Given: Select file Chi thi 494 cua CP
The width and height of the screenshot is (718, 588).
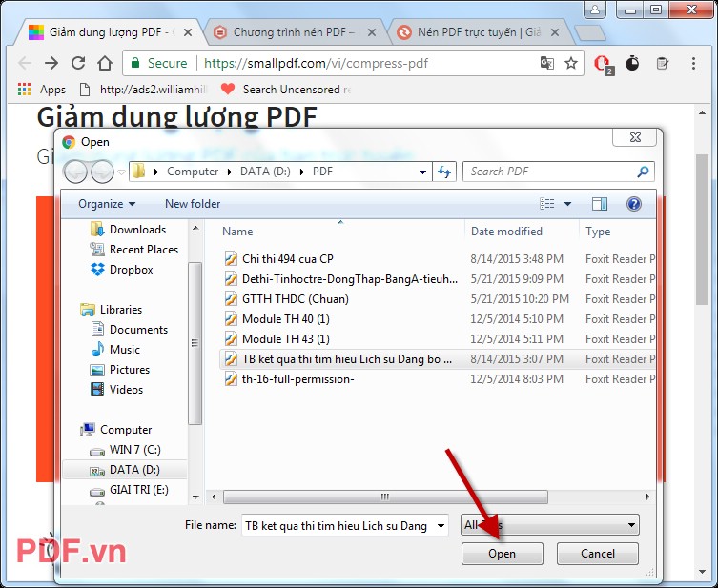Looking at the screenshot, I should point(288,259).
